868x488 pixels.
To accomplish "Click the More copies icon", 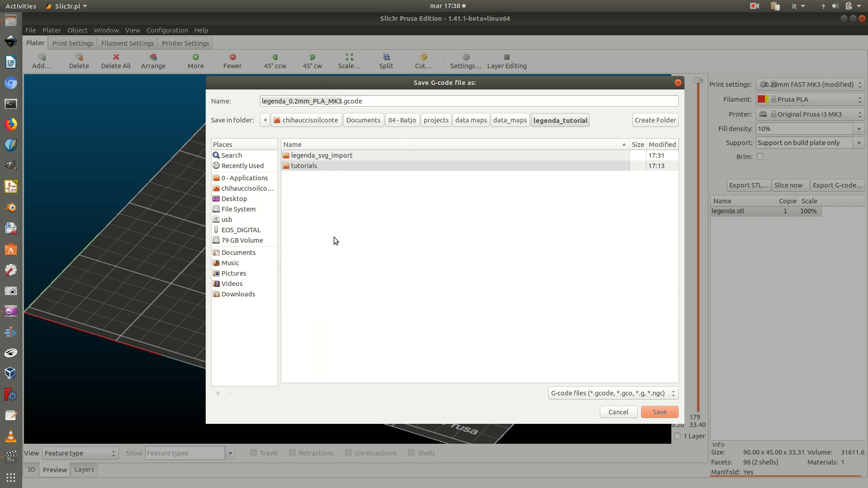I will coord(196,57).
